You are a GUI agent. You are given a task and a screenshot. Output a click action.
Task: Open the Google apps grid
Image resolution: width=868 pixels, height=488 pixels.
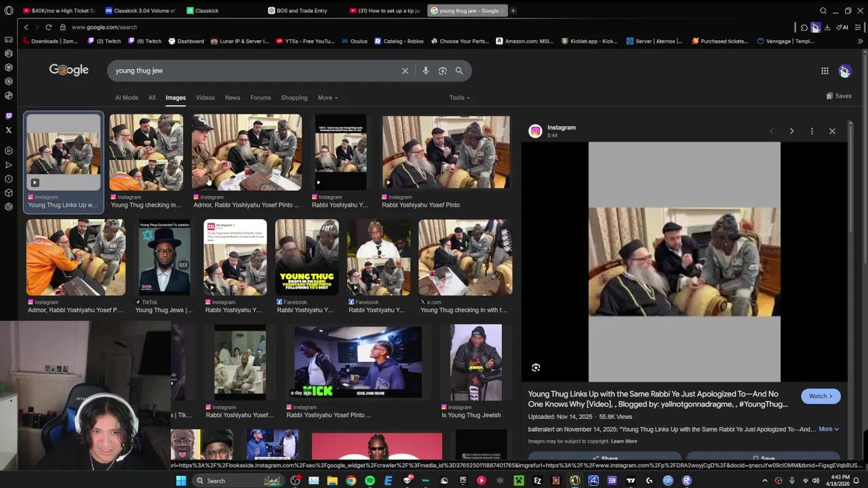point(825,70)
